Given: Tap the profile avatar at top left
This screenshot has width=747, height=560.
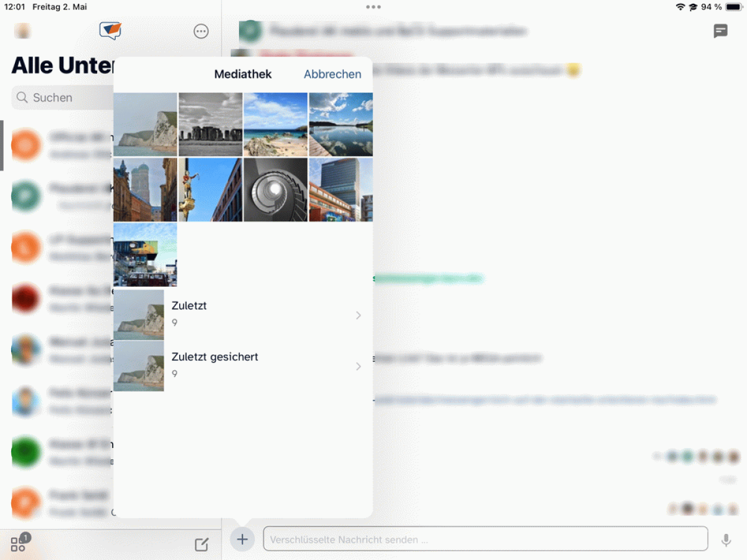Looking at the screenshot, I should tap(22, 31).
